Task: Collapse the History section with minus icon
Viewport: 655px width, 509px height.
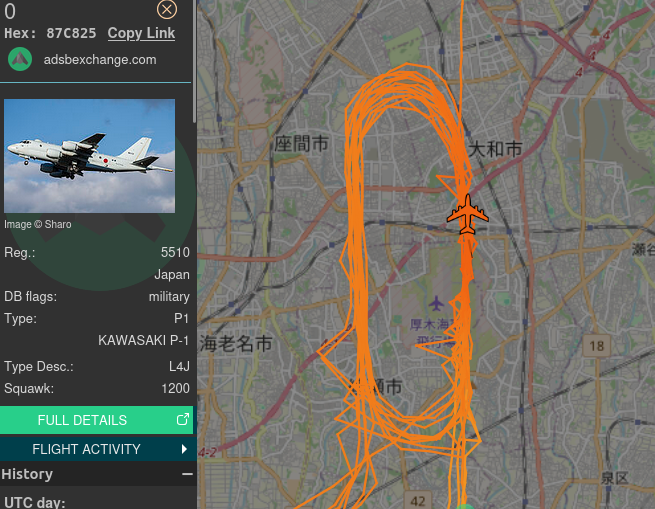Action: point(188,474)
